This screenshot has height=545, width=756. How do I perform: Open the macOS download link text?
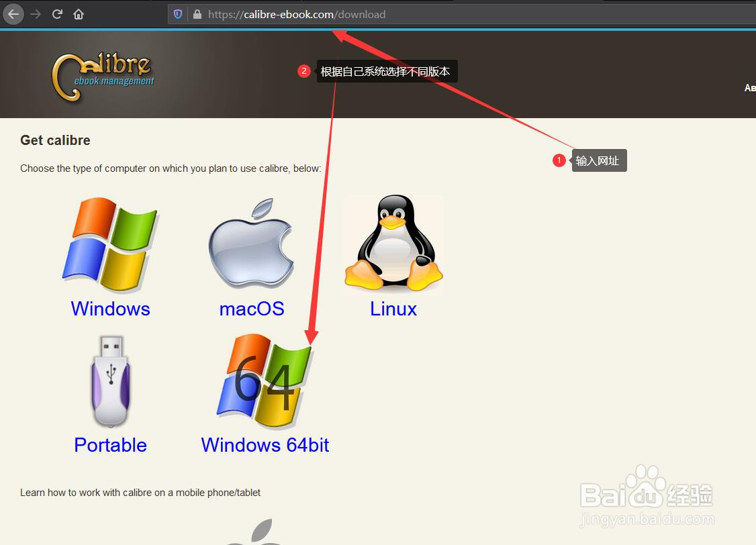252,309
